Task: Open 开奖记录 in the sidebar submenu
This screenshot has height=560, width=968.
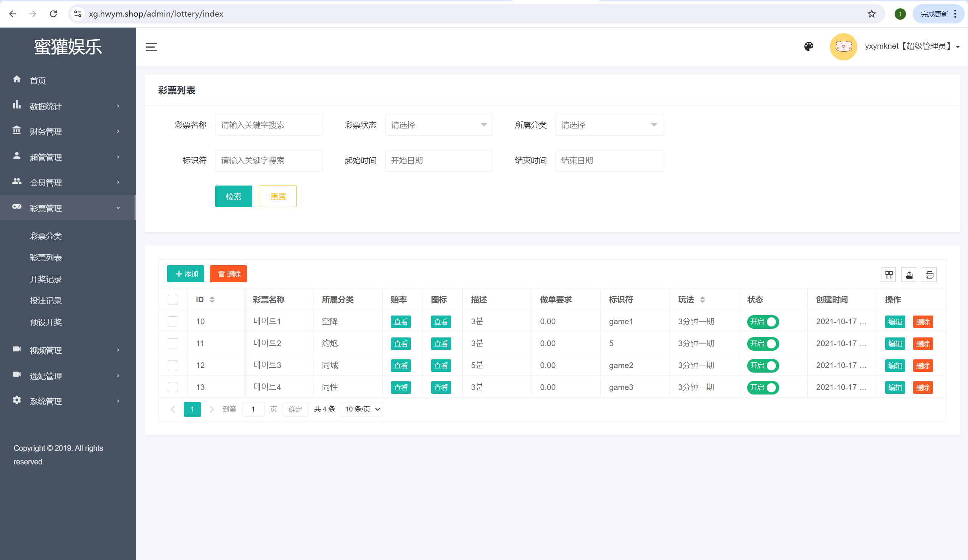Action: [46, 279]
